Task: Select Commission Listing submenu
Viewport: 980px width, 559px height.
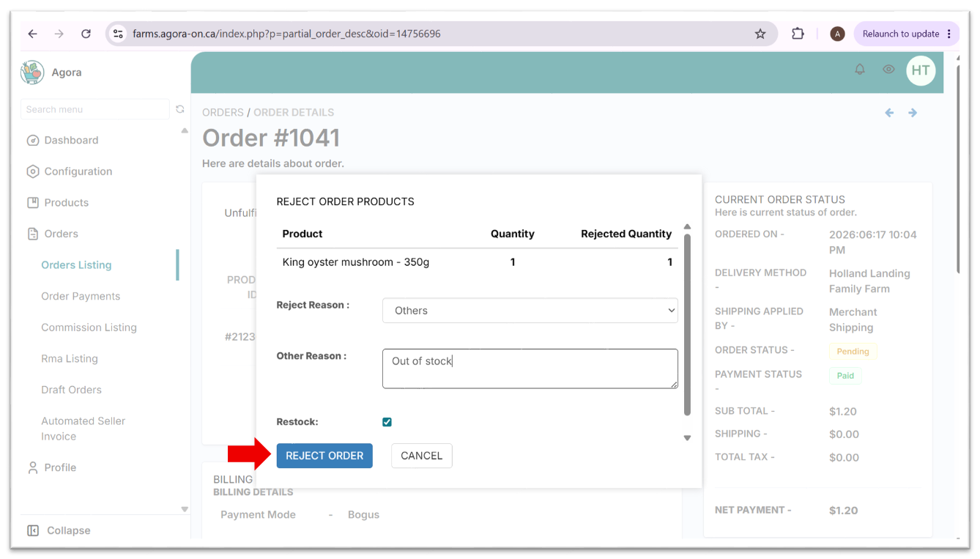Action: point(89,327)
